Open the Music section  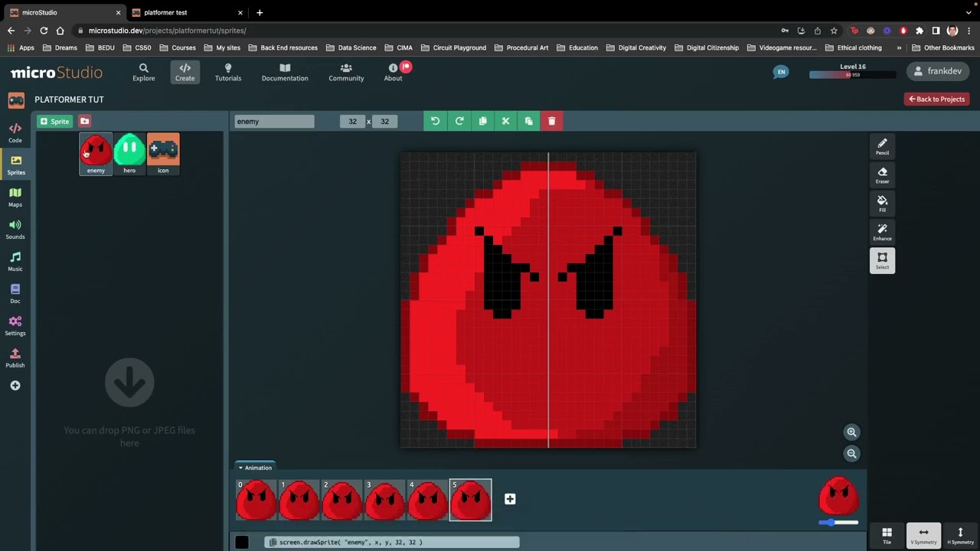[x=15, y=262]
